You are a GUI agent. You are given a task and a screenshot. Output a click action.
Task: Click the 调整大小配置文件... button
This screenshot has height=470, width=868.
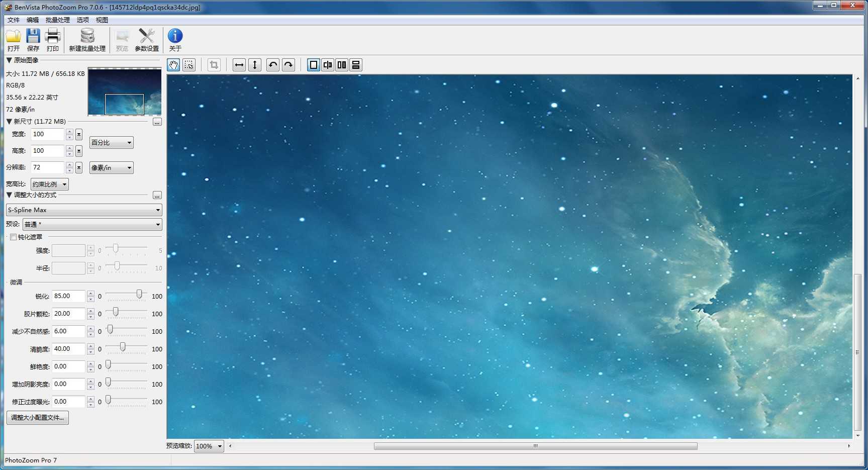(x=38, y=418)
